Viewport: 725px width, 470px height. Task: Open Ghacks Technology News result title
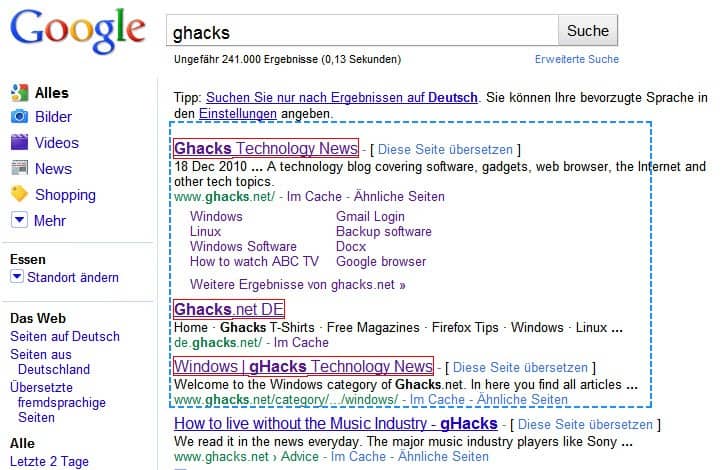coord(266,148)
